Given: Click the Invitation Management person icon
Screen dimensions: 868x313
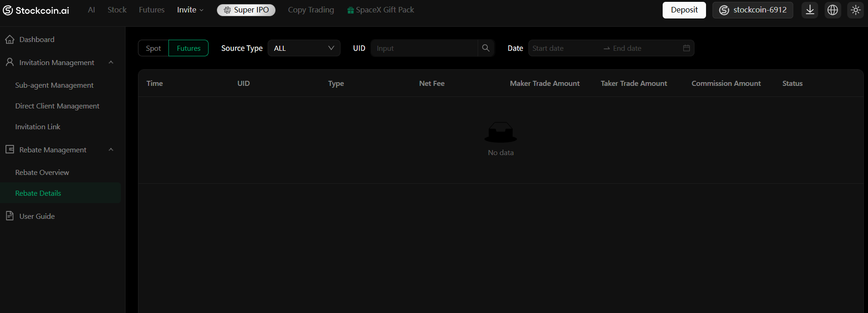Looking at the screenshot, I should pyautogui.click(x=10, y=62).
